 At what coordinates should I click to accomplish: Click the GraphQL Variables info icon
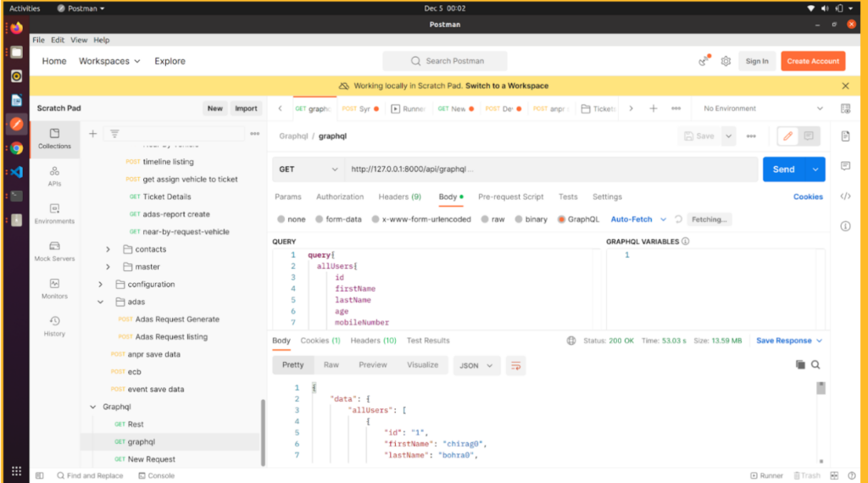pos(685,241)
